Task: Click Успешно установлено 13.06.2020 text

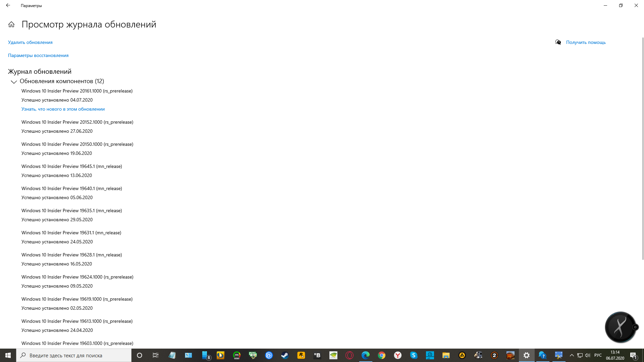Action: (57, 175)
